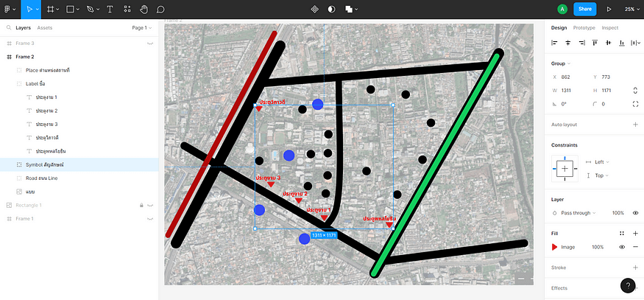Open the zoom level 25% dropdown
Image resolution: width=644 pixels, height=300 pixels.
[630, 10]
